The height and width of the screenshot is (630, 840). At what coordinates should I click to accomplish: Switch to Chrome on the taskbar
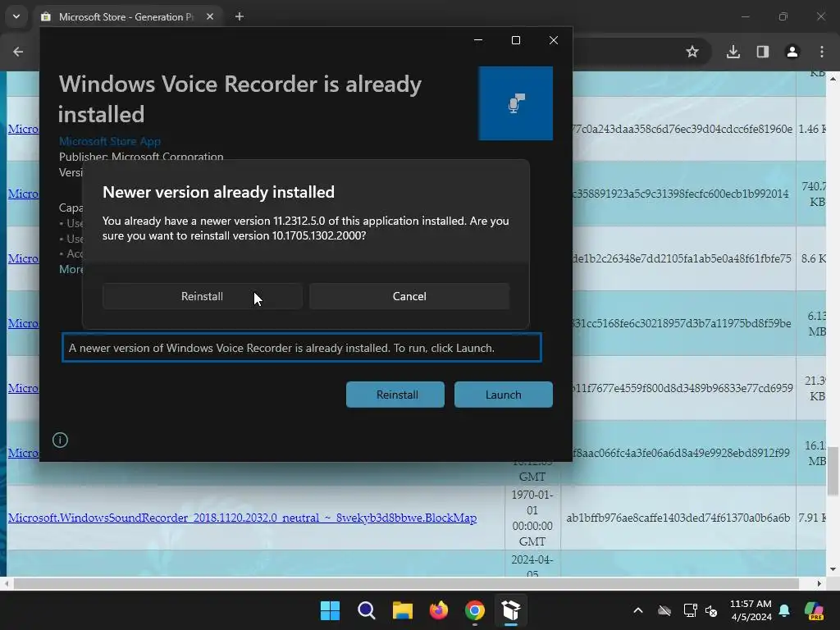point(475,610)
